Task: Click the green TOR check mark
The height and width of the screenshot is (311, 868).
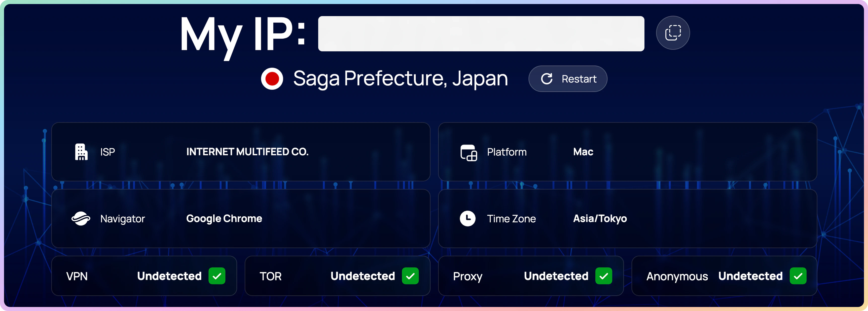Action: (410, 276)
